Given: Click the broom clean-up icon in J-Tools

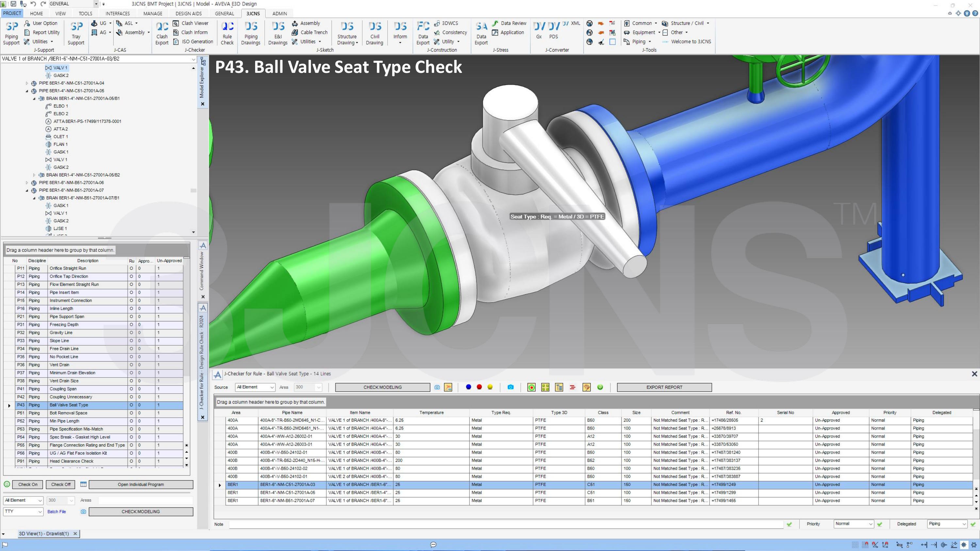Looking at the screenshot, I should click(601, 42).
